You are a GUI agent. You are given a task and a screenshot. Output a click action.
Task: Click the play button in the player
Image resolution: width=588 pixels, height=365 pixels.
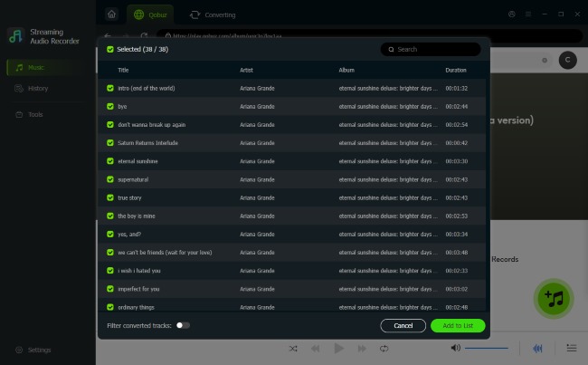[338, 349]
